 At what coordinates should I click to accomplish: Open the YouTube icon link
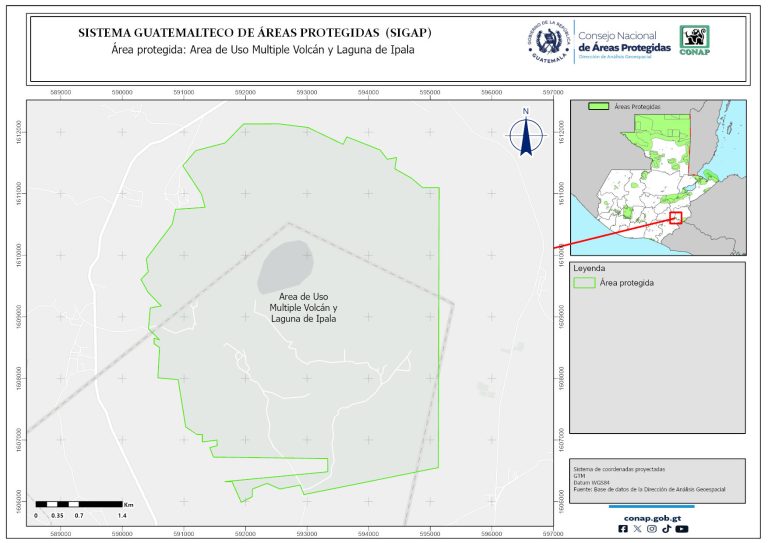(681, 529)
